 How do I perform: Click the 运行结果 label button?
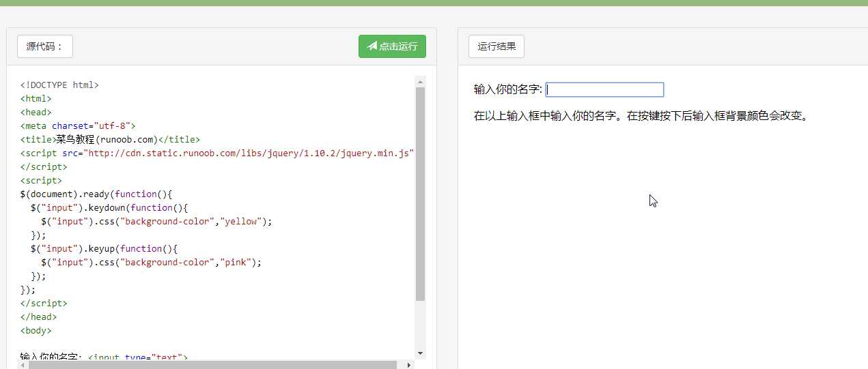coord(496,46)
